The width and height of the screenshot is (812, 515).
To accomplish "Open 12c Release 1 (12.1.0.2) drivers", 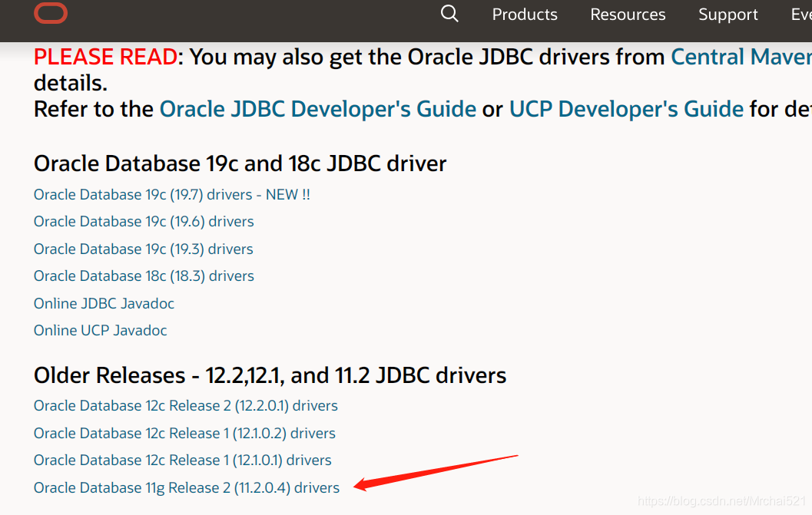I will (x=185, y=433).
